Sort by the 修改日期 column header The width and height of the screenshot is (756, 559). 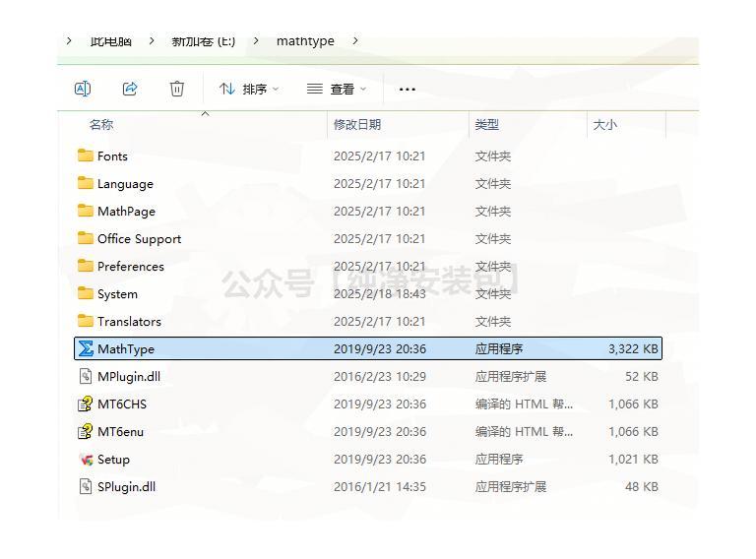[x=357, y=125]
